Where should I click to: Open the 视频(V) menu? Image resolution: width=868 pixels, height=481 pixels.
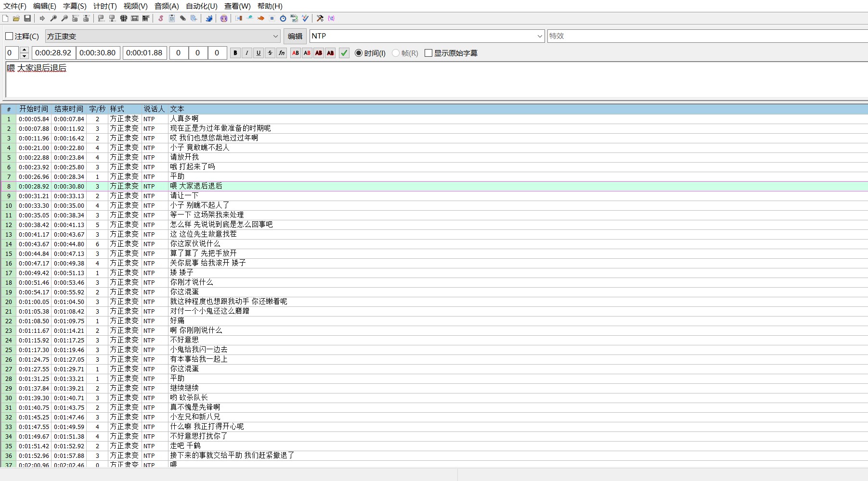[136, 6]
